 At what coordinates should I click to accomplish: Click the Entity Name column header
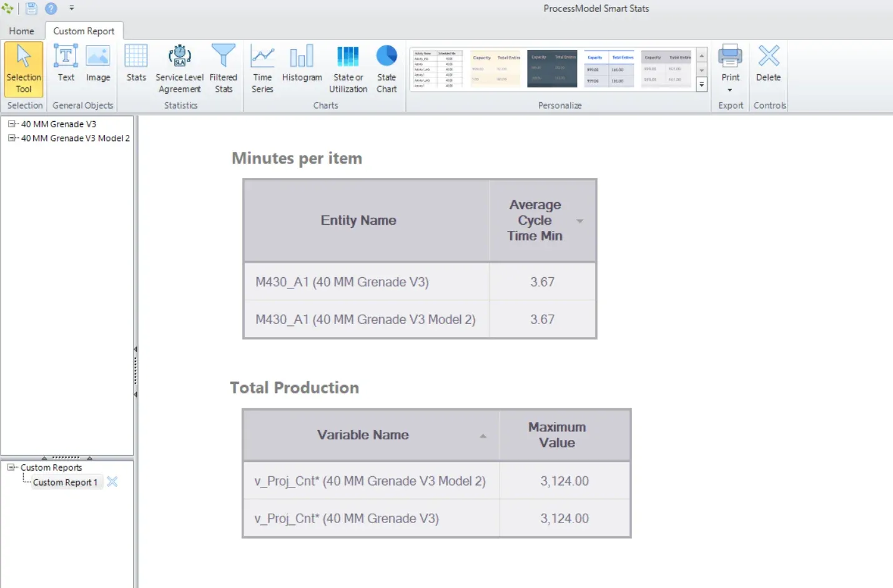point(367,220)
